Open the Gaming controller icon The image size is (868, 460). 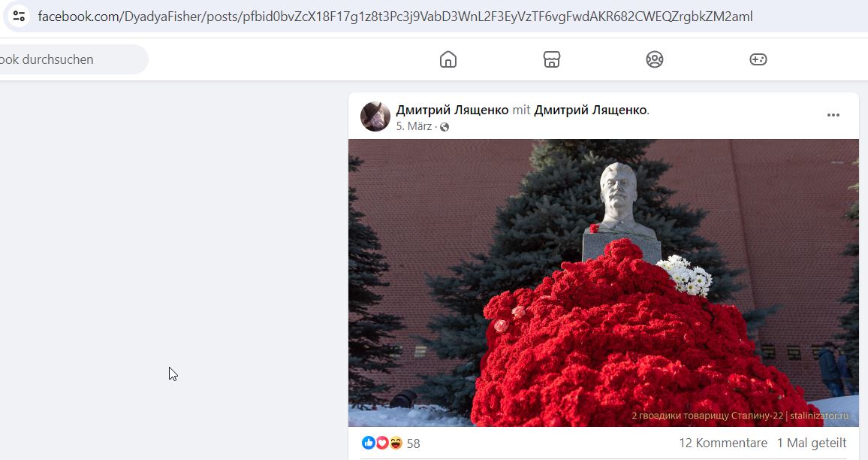point(758,59)
